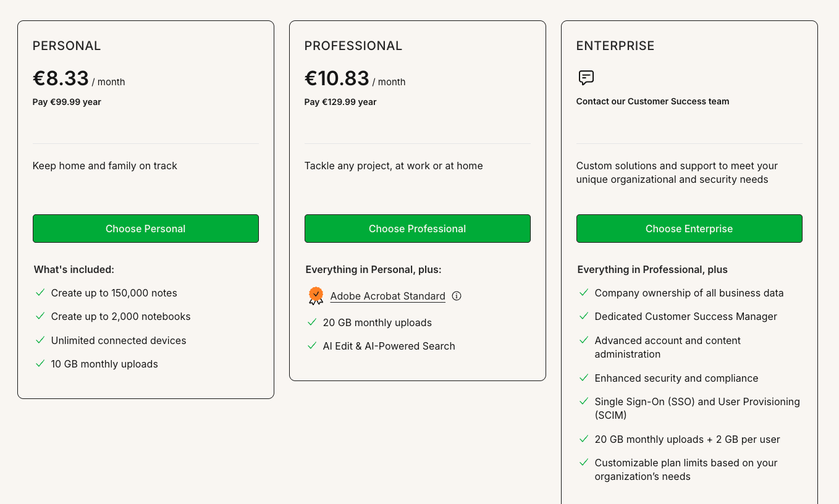839x504 pixels.
Task: Select the PROFESSIONAL plan heading
Action: point(353,46)
